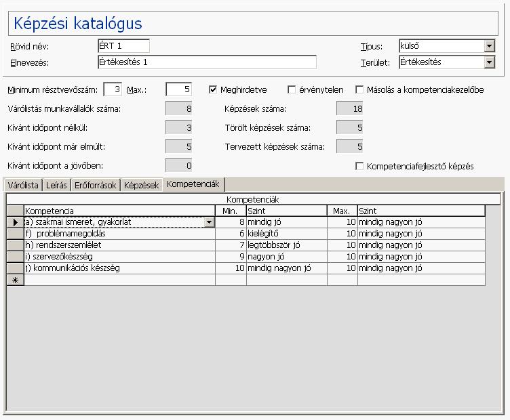Click the 'mindig jó' level cell
Viewport: 510px width, 420px height.
click(287, 222)
